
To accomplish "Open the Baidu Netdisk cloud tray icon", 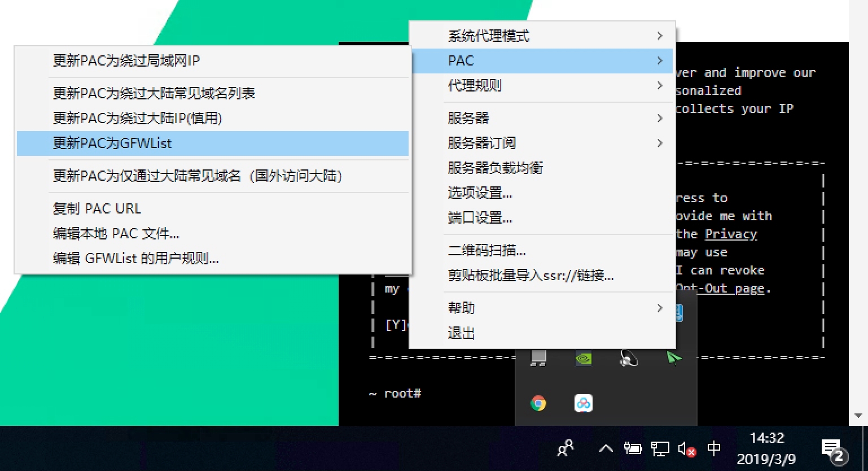I will (584, 403).
